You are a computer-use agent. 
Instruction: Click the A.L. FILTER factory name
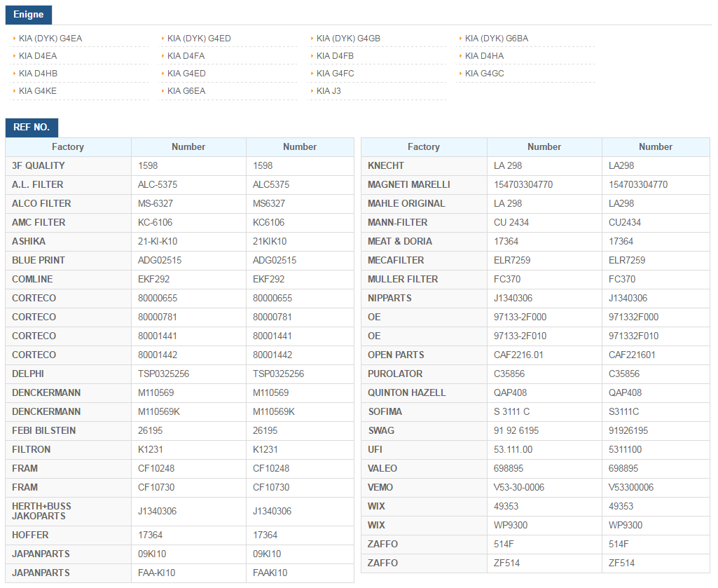point(38,185)
